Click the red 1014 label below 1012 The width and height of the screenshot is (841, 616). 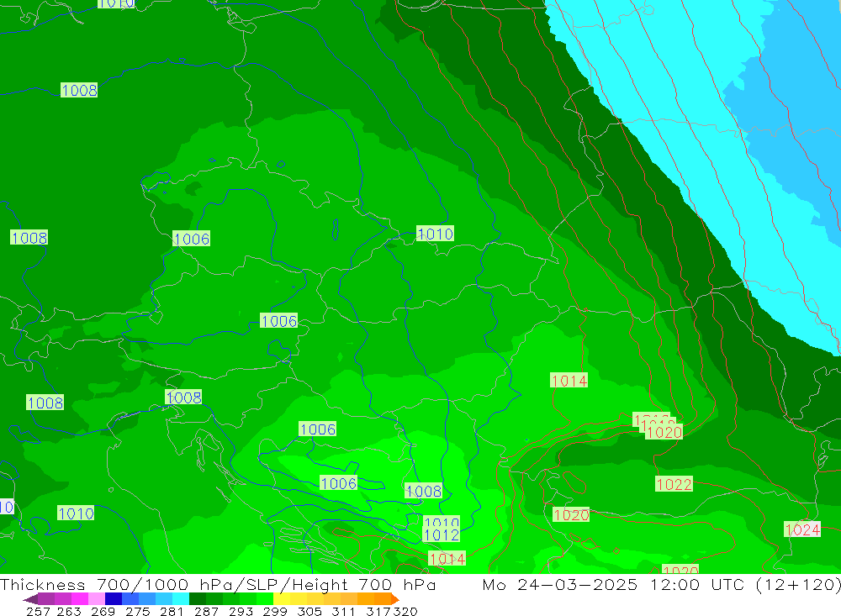pyautogui.click(x=447, y=559)
